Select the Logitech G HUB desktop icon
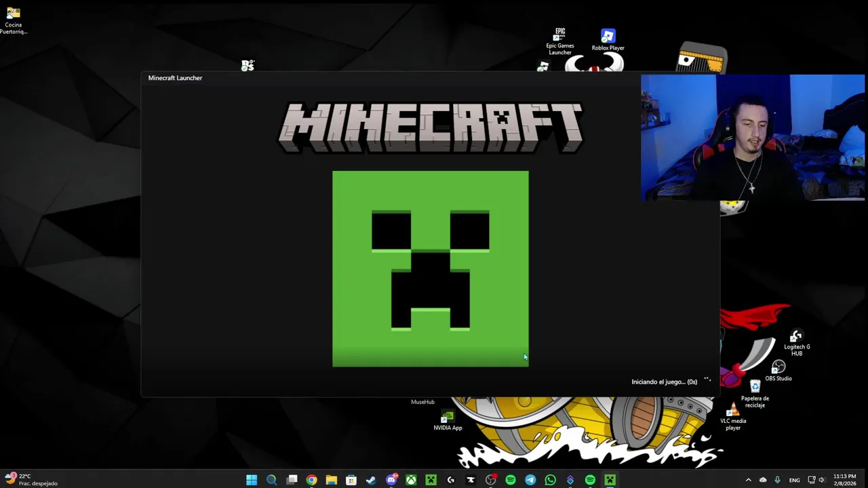 tap(797, 344)
